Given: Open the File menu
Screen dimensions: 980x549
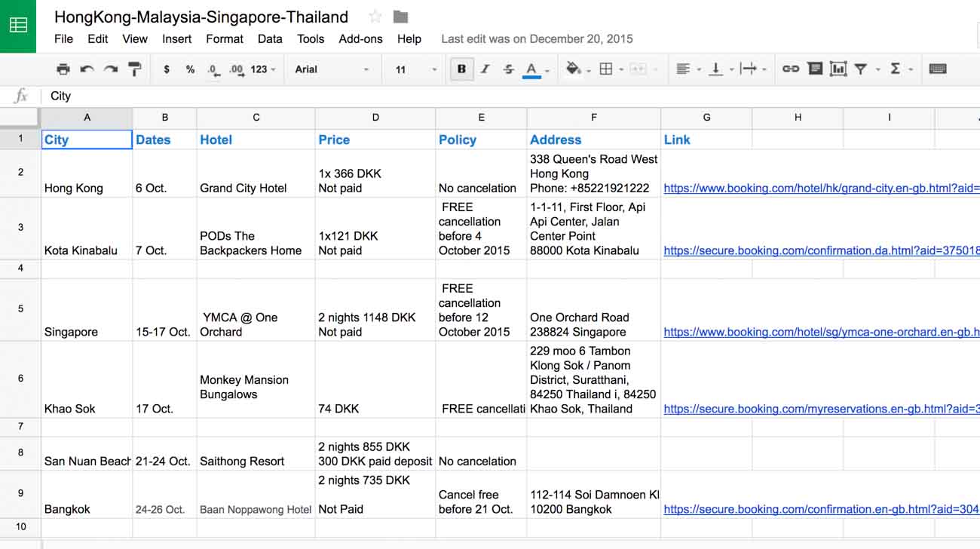Looking at the screenshot, I should (x=64, y=39).
